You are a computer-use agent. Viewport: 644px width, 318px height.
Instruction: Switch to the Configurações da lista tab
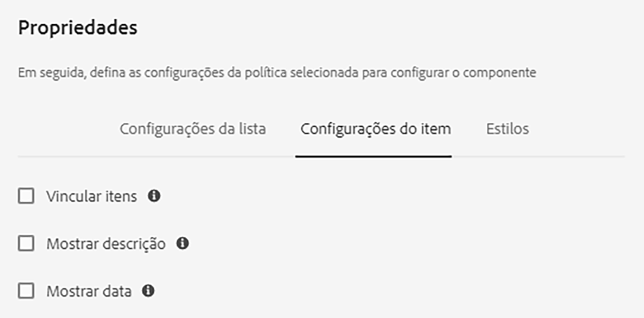(193, 129)
